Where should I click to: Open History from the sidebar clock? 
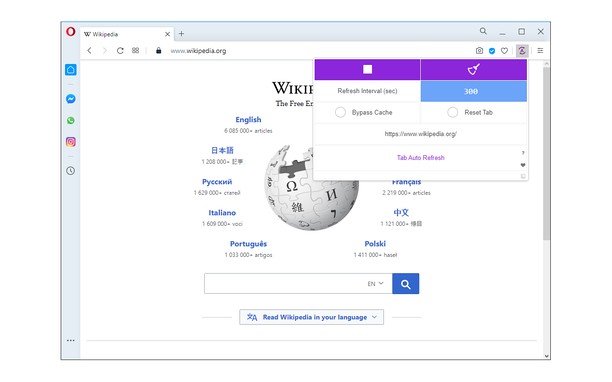click(71, 171)
